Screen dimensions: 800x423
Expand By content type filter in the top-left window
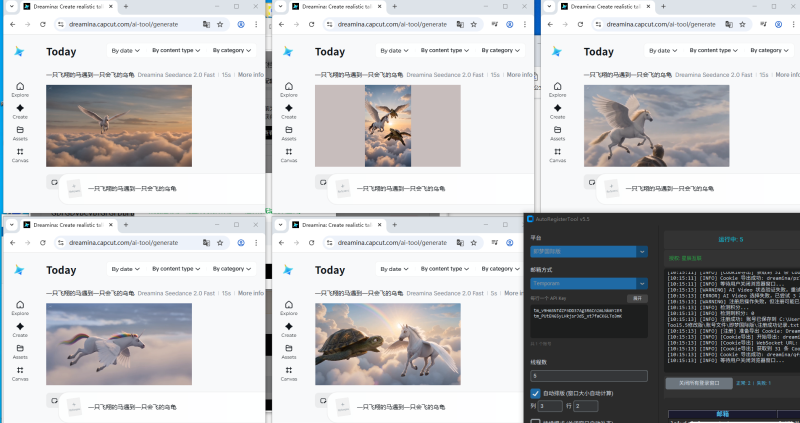[x=176, y=51]
